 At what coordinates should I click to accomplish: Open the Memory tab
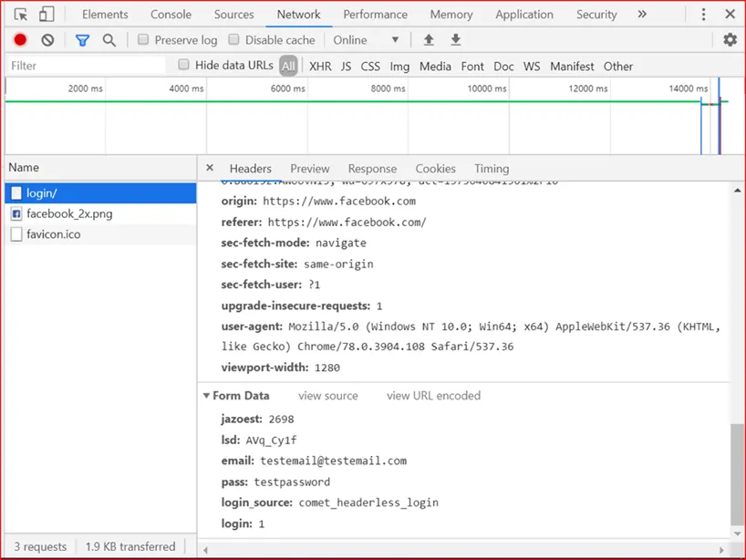[451, 15]
